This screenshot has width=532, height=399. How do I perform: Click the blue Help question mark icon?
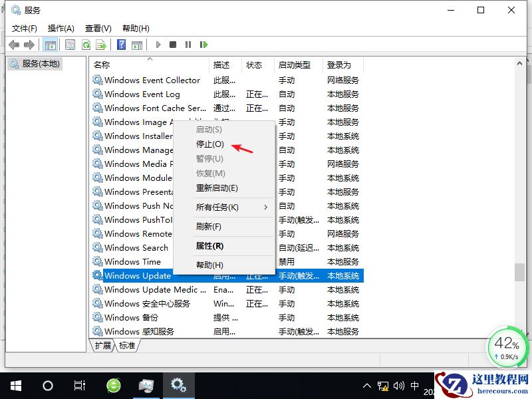(x=122, y=45)
